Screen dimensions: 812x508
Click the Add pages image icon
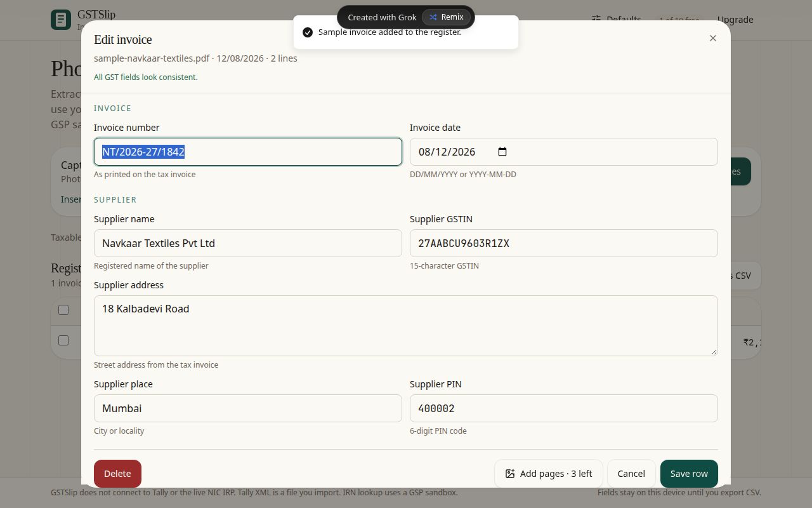click(510, 474)
